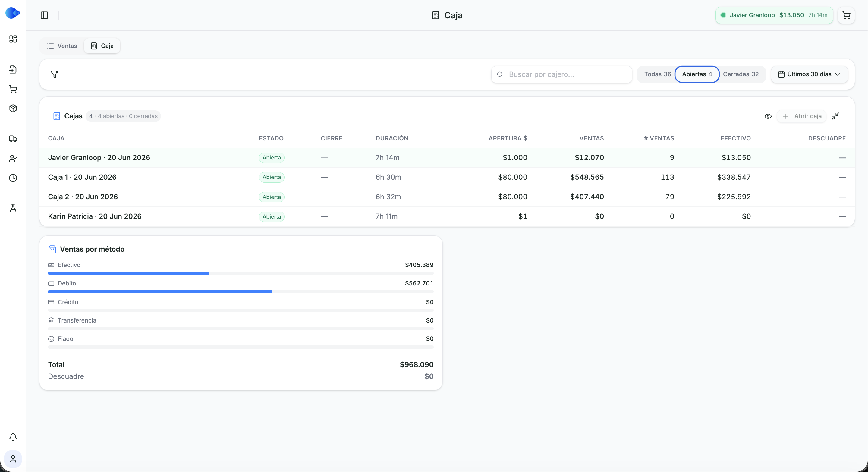Click the Fiado method label
The width and height of the screenshot is (868, 472).
pos(65,339)
